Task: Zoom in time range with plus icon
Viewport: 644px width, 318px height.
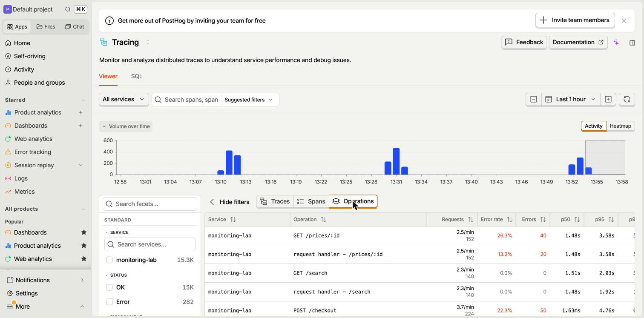Action: click(x=608, y=100)
